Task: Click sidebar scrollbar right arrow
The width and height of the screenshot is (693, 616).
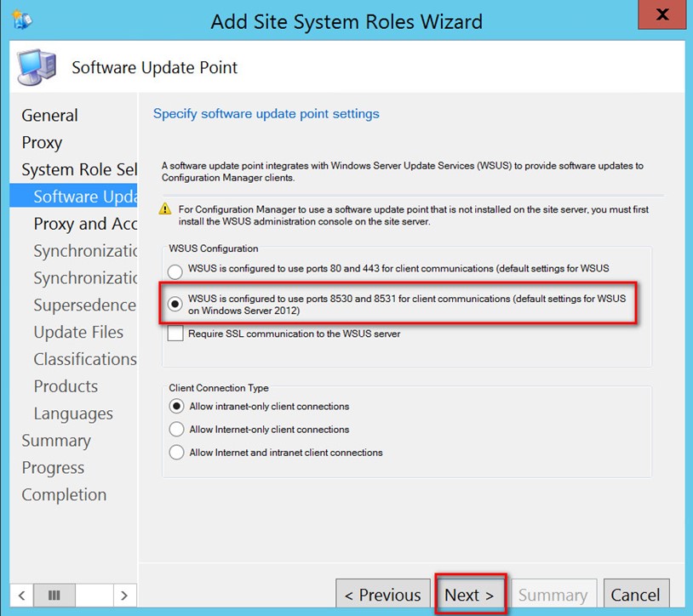Action: tap(124, 596)
